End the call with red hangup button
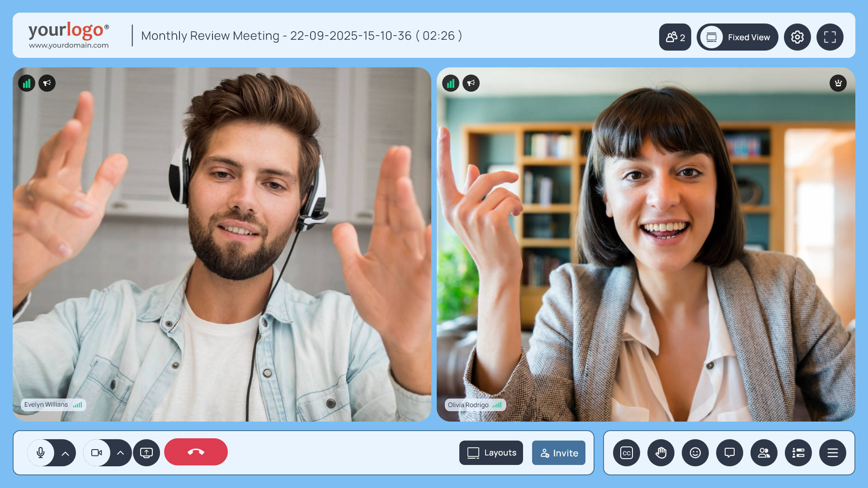This screenshot has height=488, width=868. 196,452
